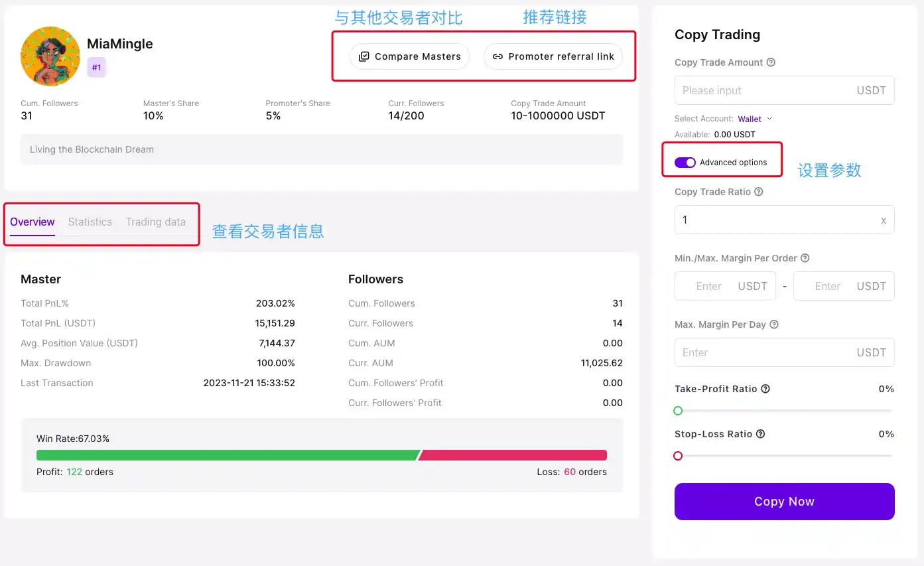Click the Max. Margin Per Day input field
This screenshot has width=924, height=566.
(x=763, y=352)
